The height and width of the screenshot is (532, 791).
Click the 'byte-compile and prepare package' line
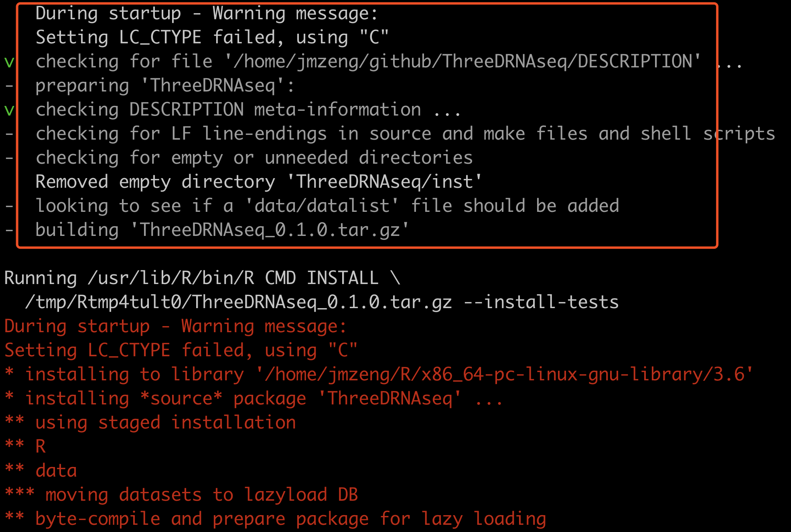pyautogui.click(x=275, y=519)
